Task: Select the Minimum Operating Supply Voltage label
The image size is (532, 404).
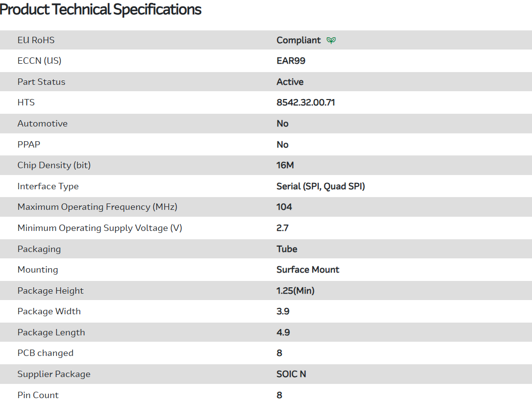Action: (100, 228)
